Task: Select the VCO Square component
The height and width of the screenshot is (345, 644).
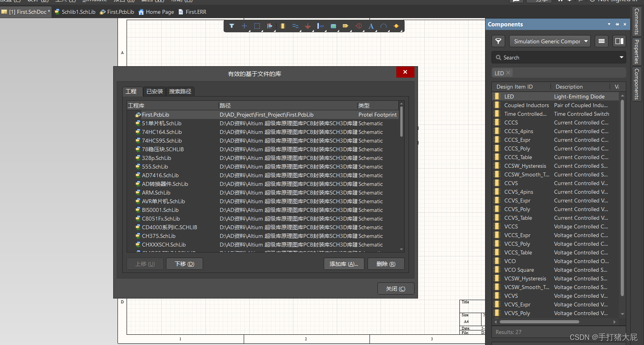Action: tap(555, 270)
